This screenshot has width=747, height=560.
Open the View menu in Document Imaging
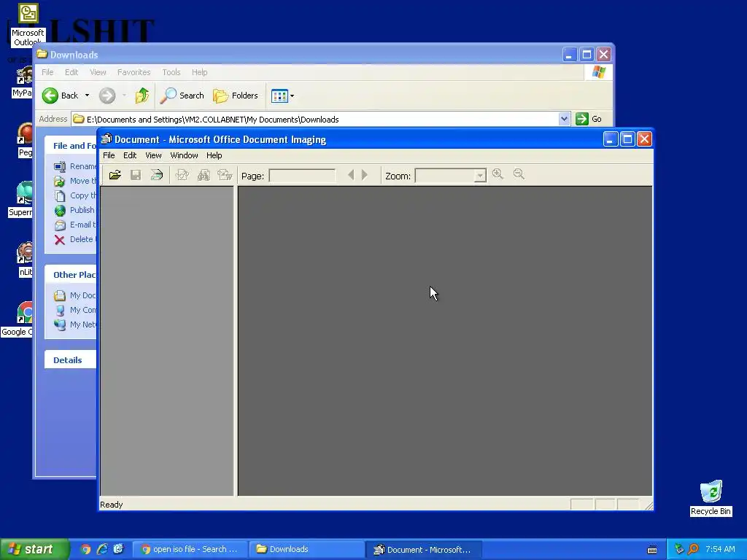[153, 155]
